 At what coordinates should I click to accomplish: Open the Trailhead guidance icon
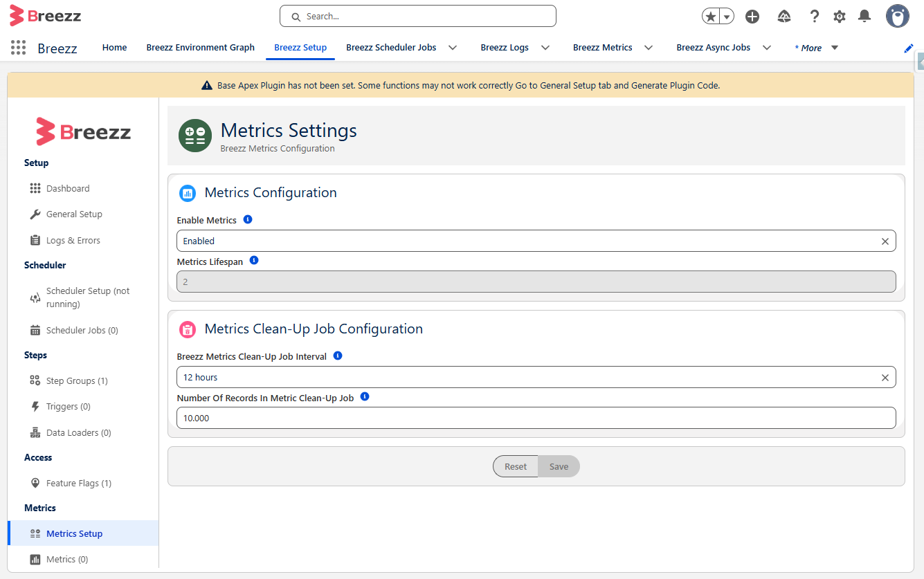(784, 17)
